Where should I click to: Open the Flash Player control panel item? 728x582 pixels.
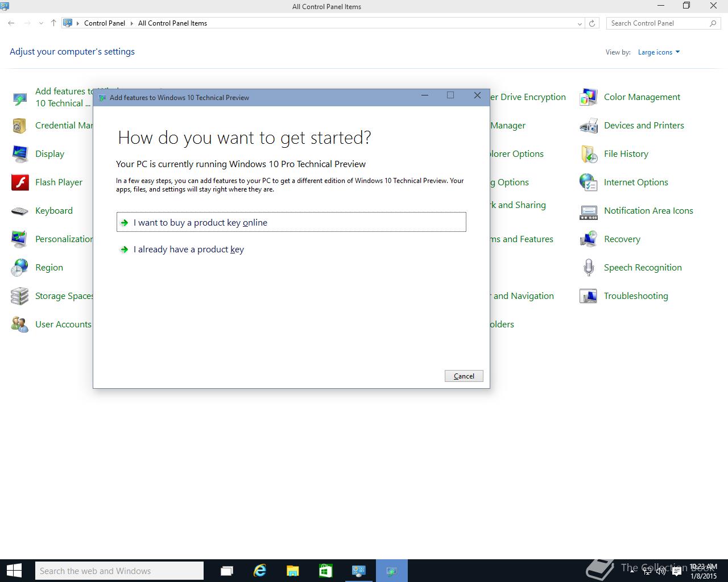tap(47, 182)
